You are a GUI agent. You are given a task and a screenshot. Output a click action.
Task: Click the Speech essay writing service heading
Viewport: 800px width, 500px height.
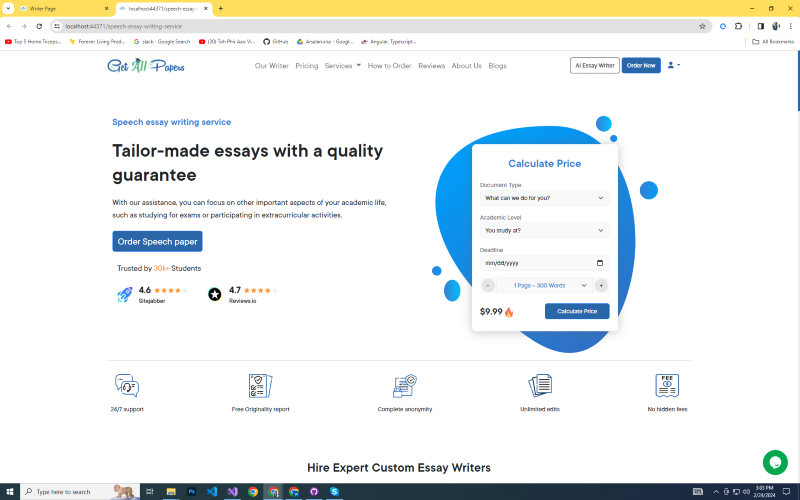(171, 122)
